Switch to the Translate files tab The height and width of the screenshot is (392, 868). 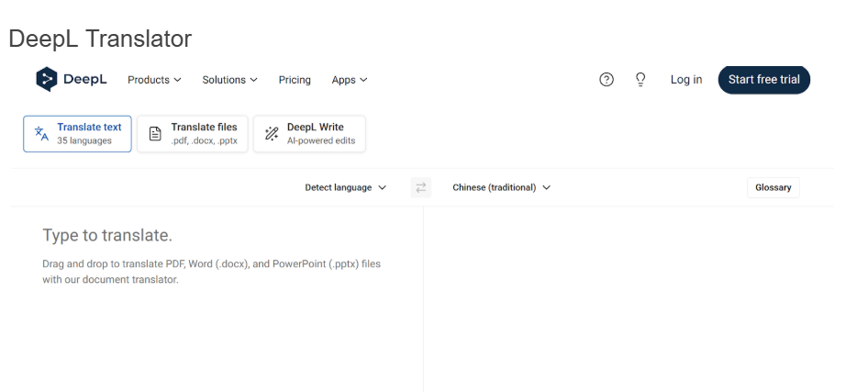pos(193,133)
